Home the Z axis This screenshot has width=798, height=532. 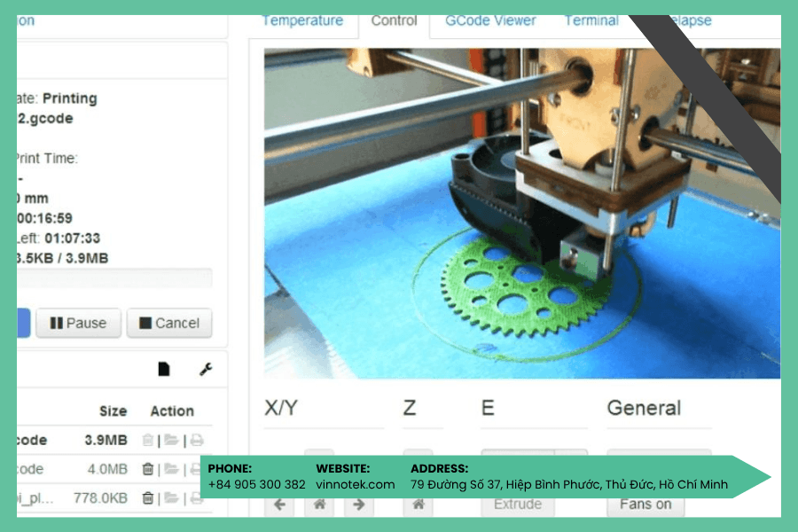pyautogui.click(x=419, y=505)
